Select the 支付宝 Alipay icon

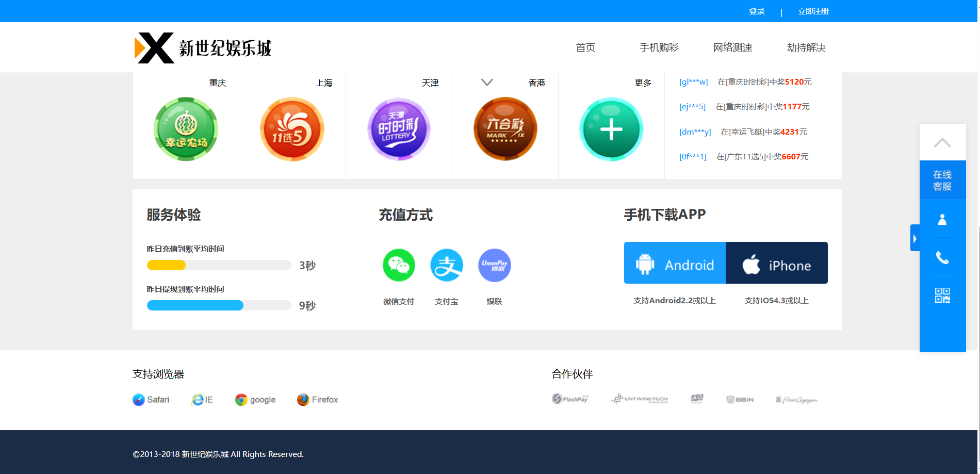(x=447, y=265)
